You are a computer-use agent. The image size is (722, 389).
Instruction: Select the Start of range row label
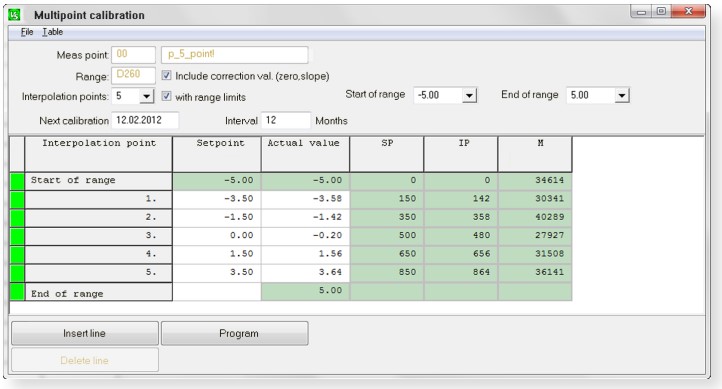(x=99, y=181)
